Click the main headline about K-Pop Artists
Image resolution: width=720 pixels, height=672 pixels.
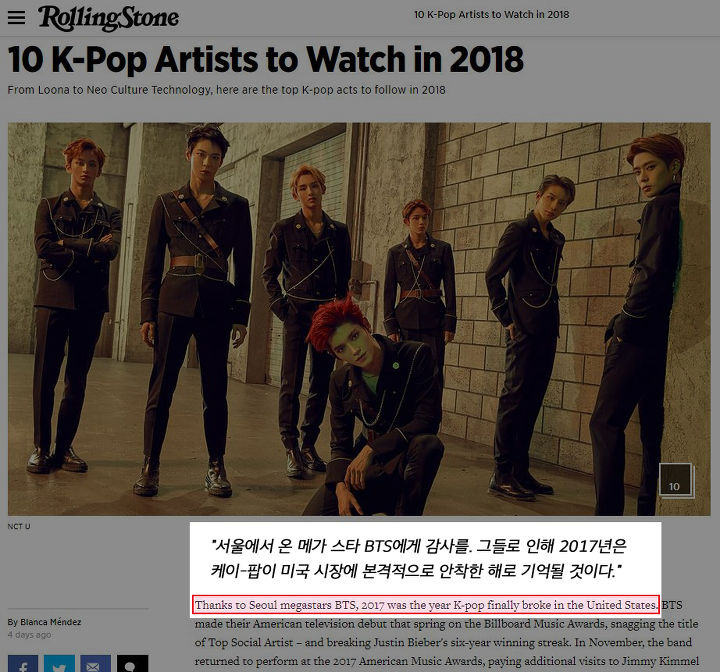tap(265, 59)
